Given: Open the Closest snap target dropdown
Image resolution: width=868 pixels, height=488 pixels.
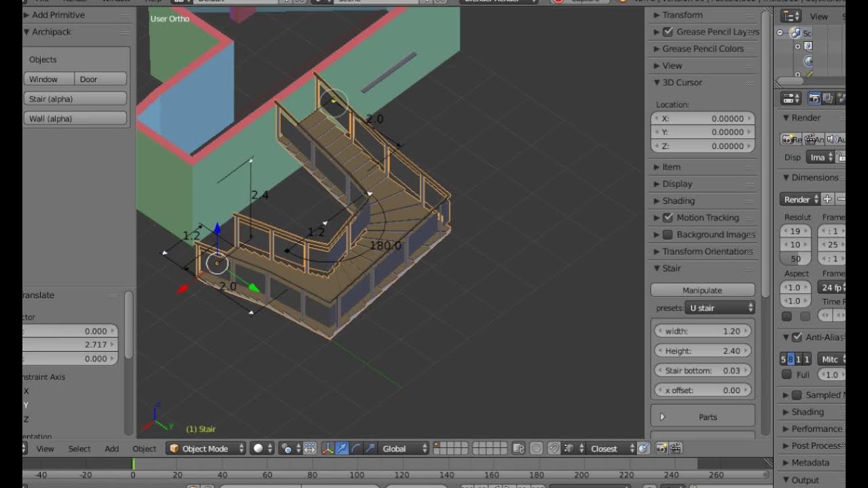Looking at the screenshot, I should pos(612,449).
